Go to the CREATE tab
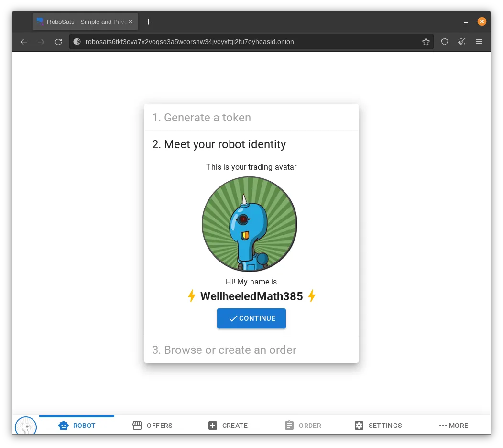503x448 pixels. [x=228, y=426]
